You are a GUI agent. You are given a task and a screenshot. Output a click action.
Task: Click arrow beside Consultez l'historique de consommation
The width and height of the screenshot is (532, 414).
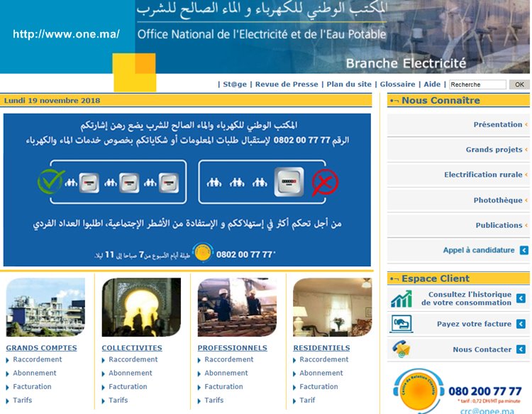coord(521,299)
